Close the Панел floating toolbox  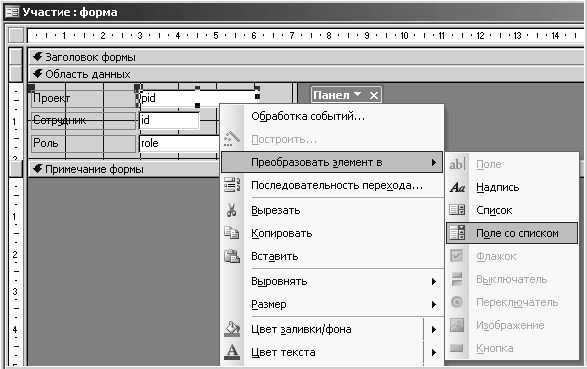[374, 95]
